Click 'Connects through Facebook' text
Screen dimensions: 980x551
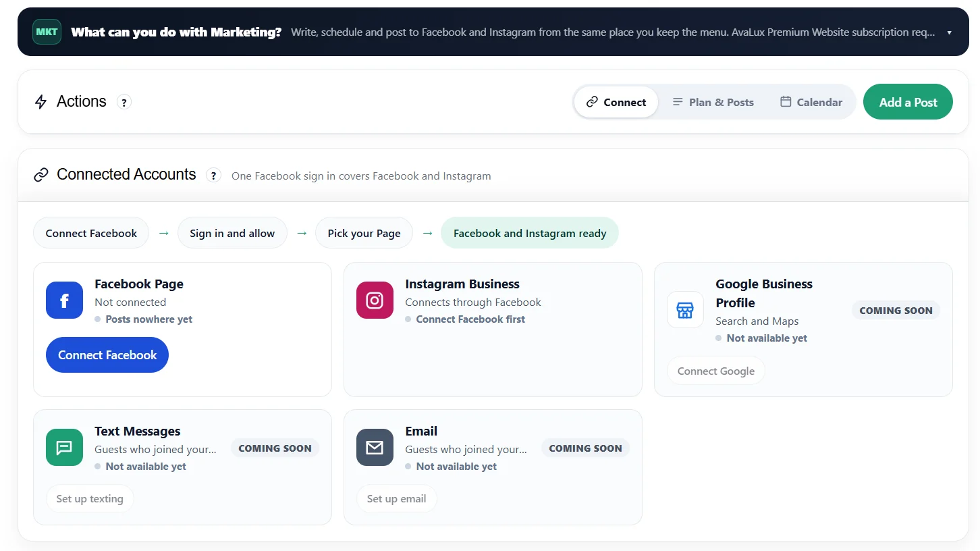point(473,303)
